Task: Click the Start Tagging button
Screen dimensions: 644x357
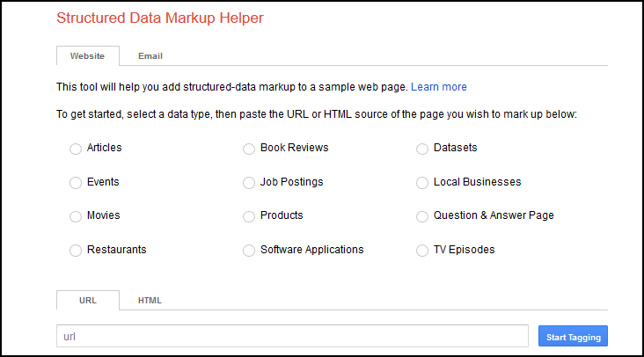Action: tap(573, 337)
